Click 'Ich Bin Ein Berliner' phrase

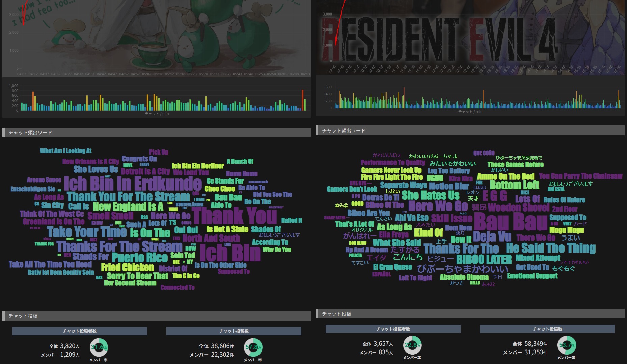(x=198, y=166)
